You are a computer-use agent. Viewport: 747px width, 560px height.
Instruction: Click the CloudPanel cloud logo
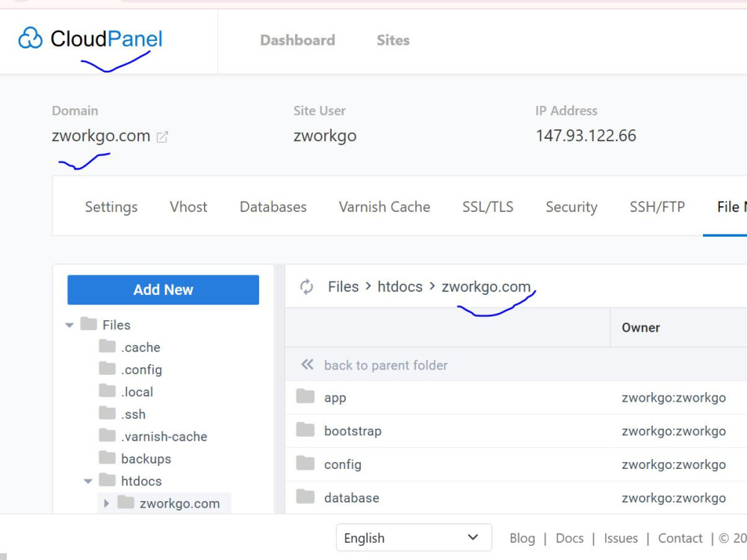tap(31, 38)
